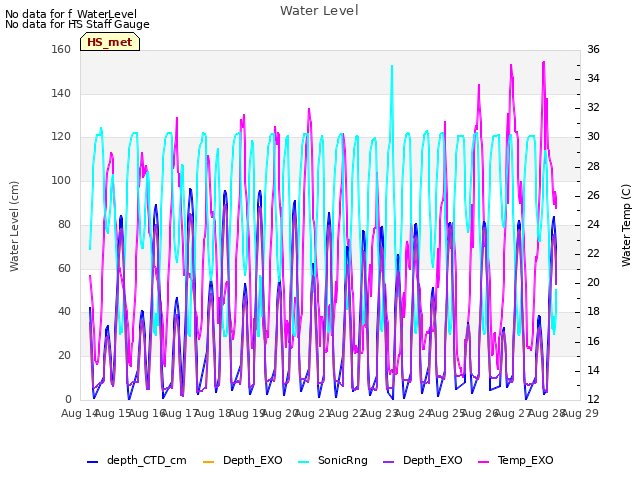Click the Temp_EXO peak near Aug 28

[x=544, y=62]
